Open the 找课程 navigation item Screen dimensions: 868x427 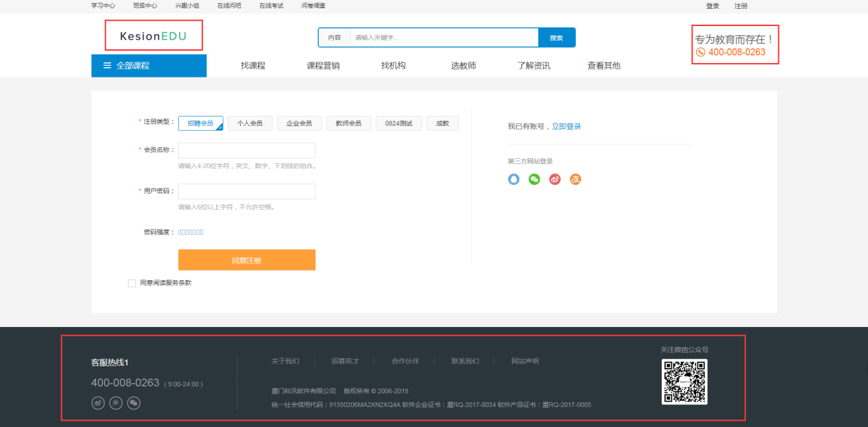tap(253, 66)
